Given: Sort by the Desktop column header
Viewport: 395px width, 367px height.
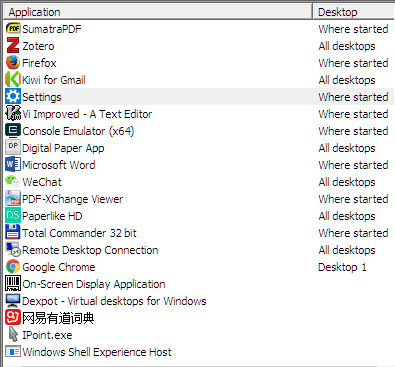Looking at the screenshot, I should coord(354,12).
